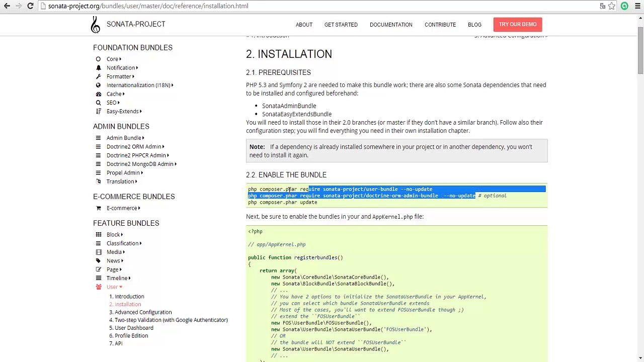
Task: Click the SonataEasyExtendsBundle list item
Action: 297,114
